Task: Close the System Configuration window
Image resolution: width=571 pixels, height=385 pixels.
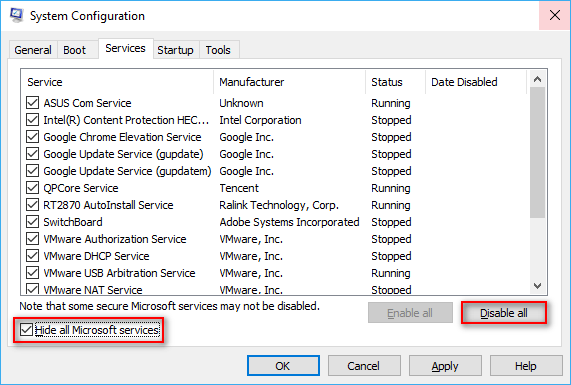Action: tap(555, 15)
